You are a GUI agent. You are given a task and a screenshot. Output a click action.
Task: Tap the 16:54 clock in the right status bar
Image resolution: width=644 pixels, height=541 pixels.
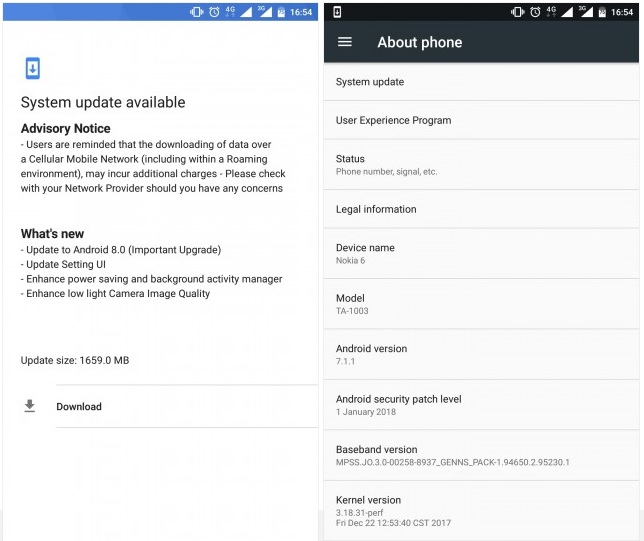coord(622,12)
